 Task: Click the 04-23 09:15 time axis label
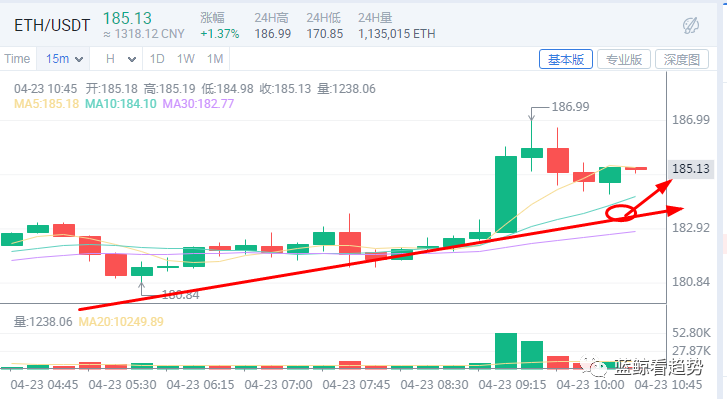coord(512,385)
